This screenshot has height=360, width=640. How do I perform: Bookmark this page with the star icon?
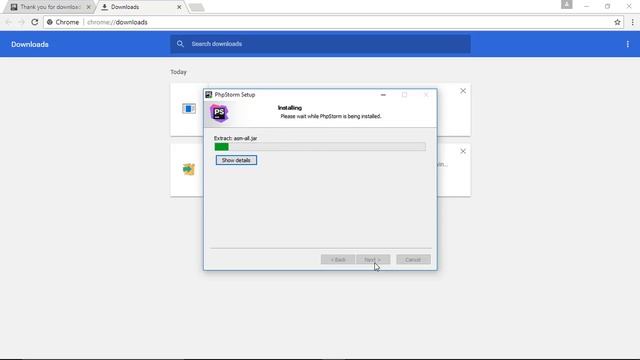click(x=617, y=22)
